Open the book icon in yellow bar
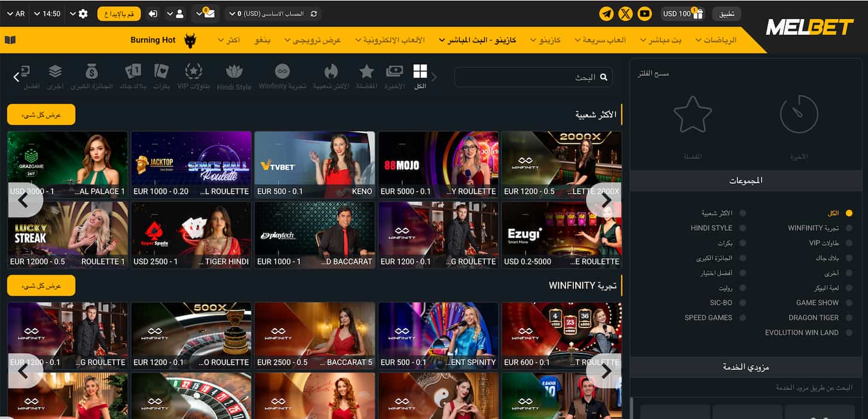This screenshot has height=419, width=868. [x=10, y=40]
